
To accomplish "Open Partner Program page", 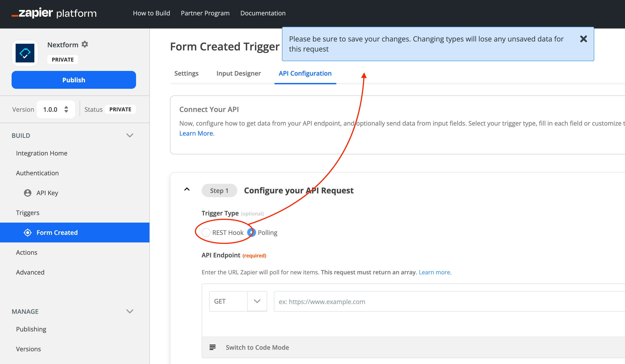I will pyautogui.click(x=205, y=13).
